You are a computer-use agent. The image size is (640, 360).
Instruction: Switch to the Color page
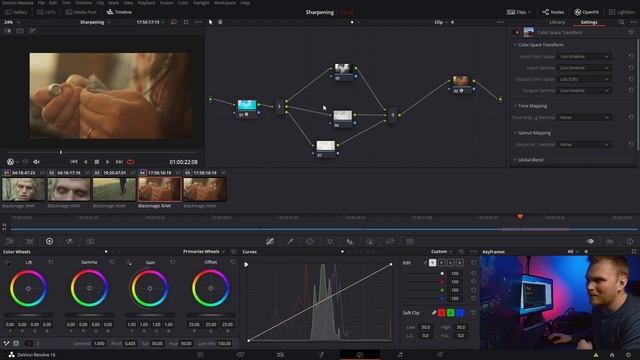click(x=360, y=355)
